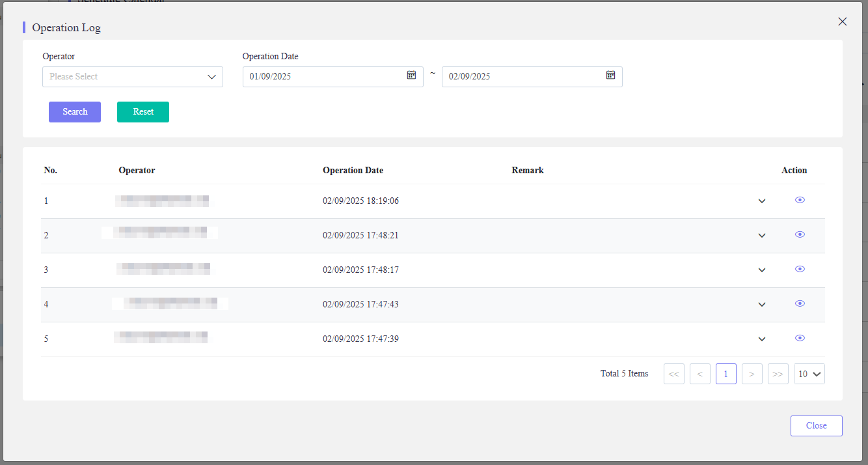
Task: Select page 1 in pagination
Action: (726, 374)
